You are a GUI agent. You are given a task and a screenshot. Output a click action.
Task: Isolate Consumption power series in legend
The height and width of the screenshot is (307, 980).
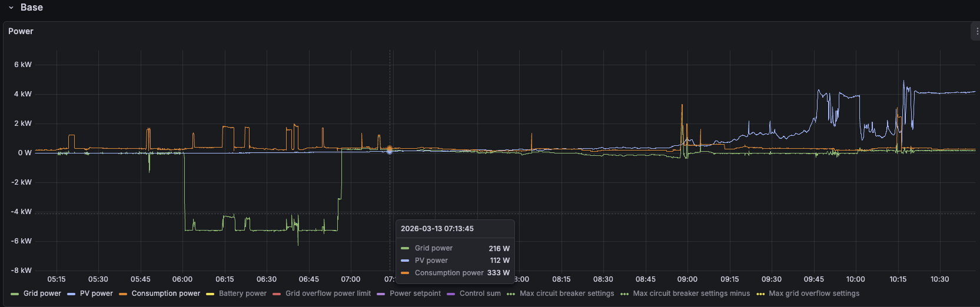[165, 293]
